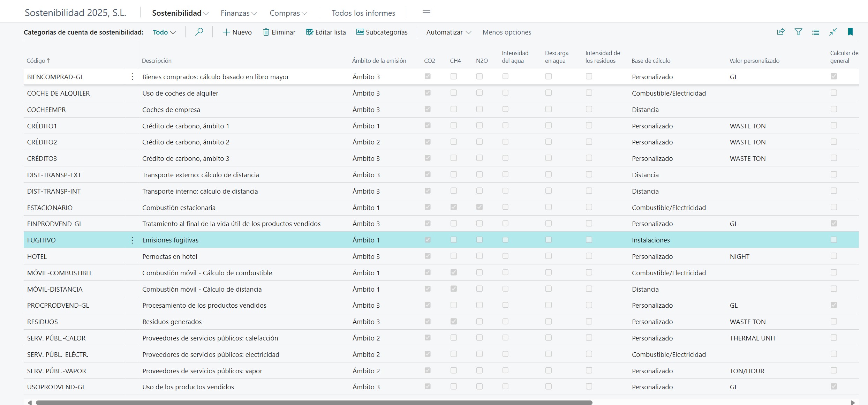The width and height of the screenshot is (868, 405).
Task: Select the DIST-TRANSP-EXT code cell
Action: click(54, 175)
